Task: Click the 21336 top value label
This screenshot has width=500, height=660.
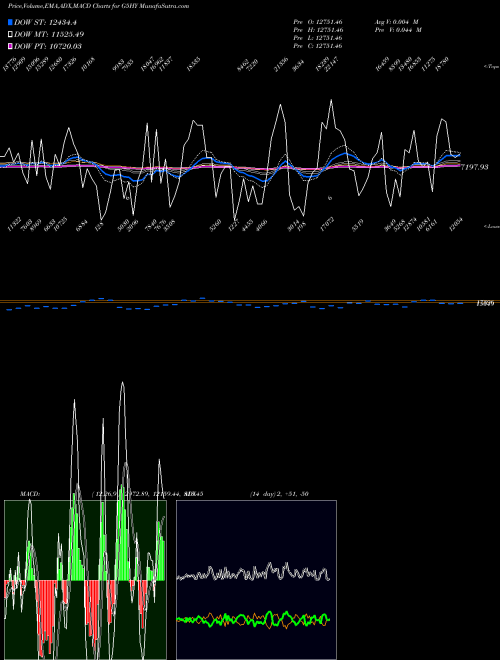Action: pos(281,65)
